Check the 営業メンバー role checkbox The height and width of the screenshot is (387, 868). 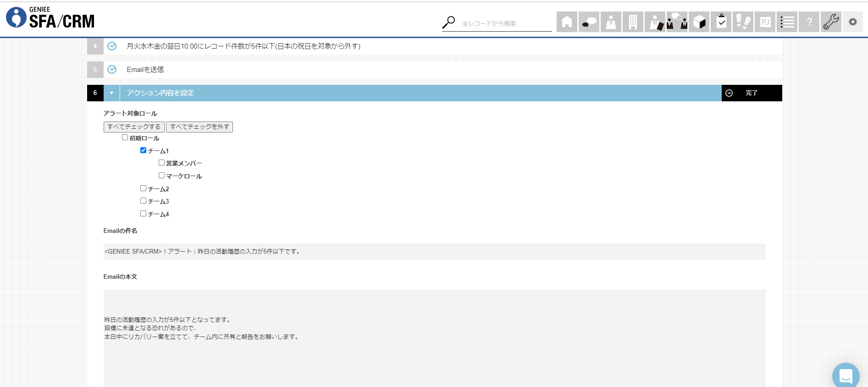coord(162,163)
